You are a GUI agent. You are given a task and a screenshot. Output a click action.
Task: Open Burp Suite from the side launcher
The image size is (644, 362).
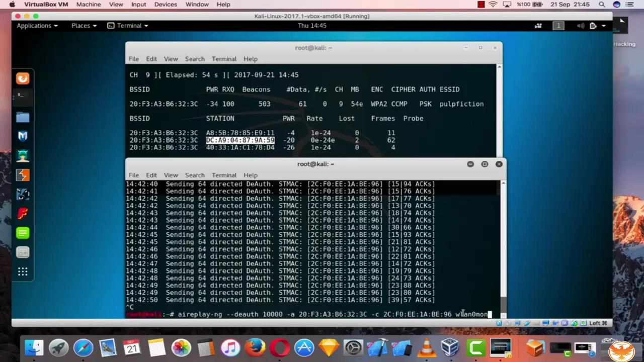(23, 175)
